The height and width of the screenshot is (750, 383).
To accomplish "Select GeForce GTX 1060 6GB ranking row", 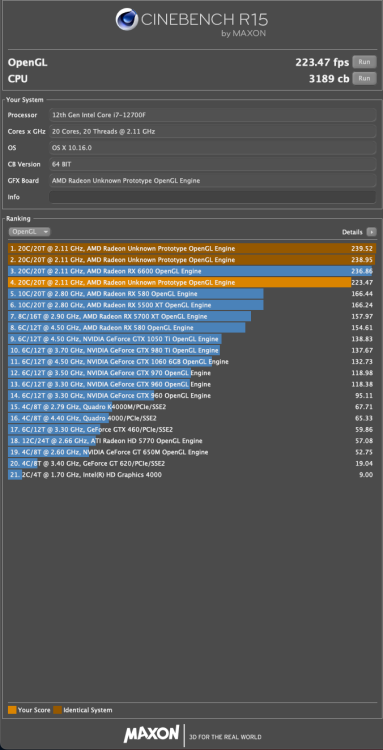I will tap(192, 362).
